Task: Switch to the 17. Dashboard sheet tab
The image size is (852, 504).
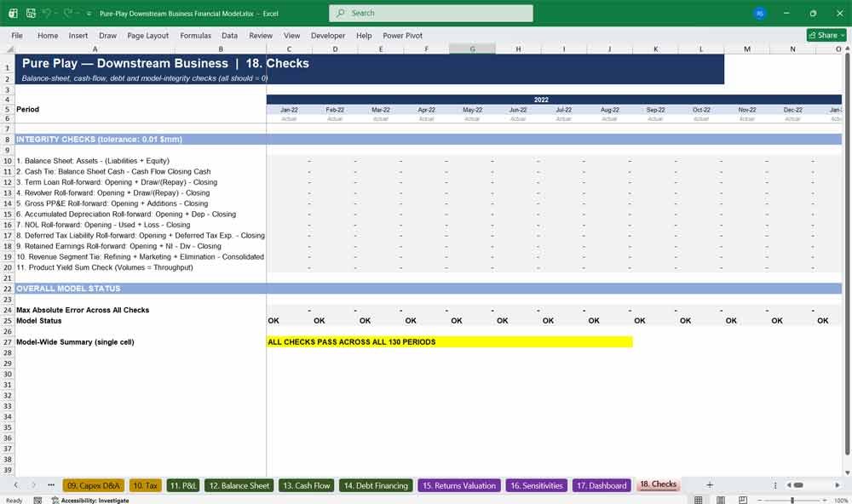Action: click(602, 485)
